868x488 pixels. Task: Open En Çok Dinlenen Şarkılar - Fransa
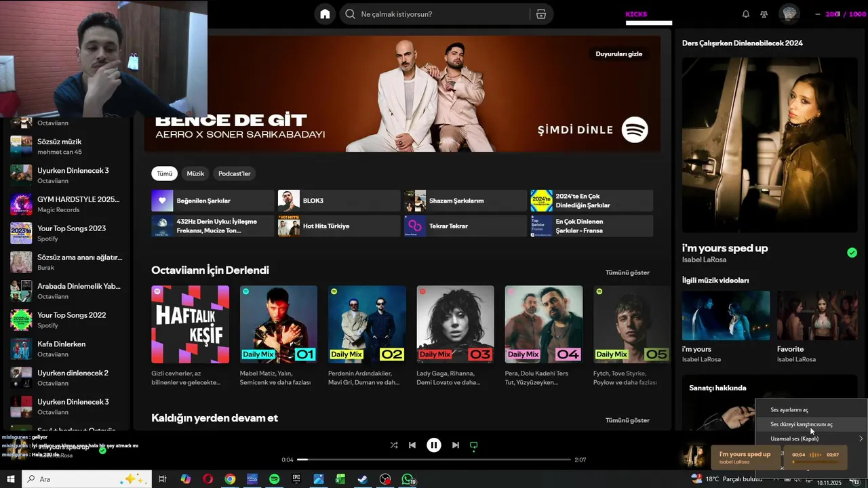coord(591,226)
